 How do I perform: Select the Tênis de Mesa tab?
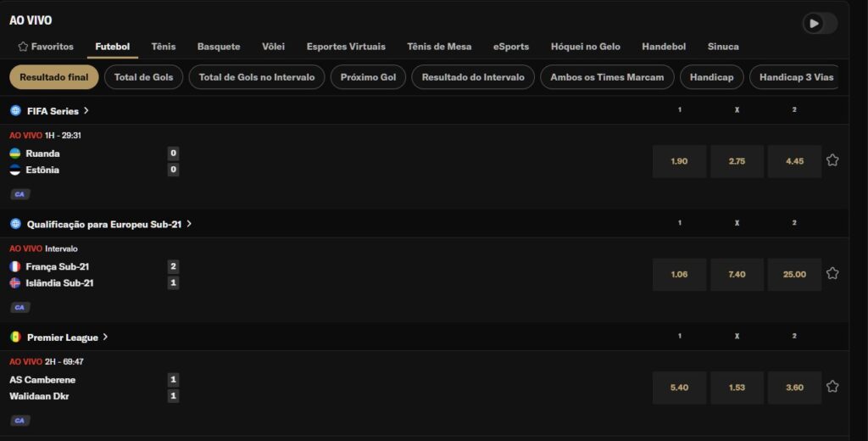(439, 47)
